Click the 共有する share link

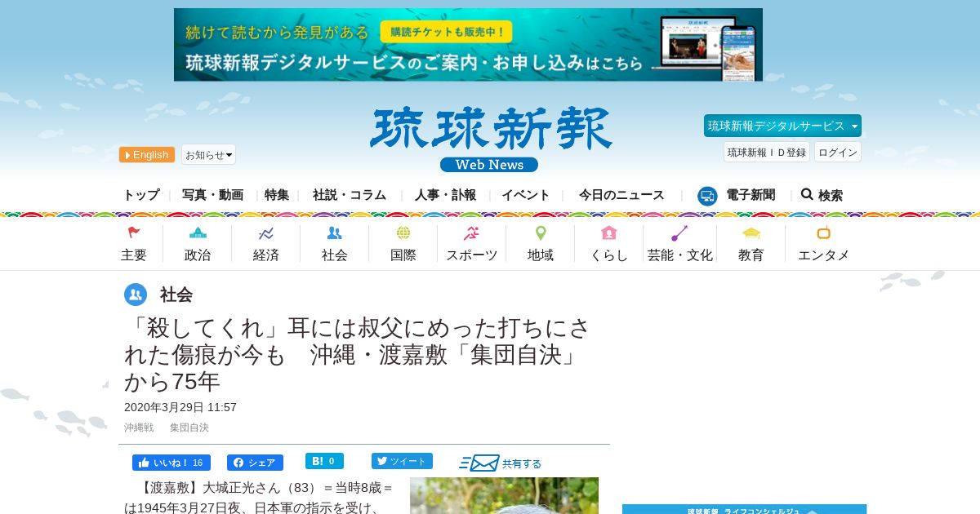tap(522, 463)
